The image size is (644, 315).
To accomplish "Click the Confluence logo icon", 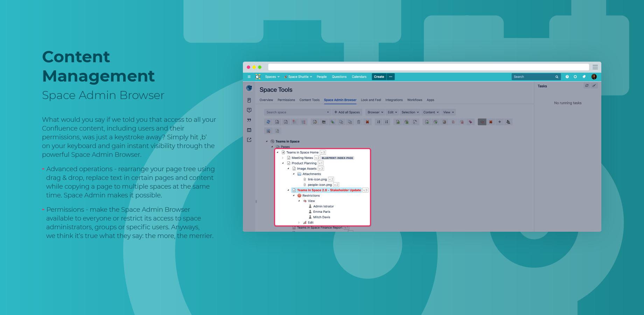I will [x=258, y=77].
